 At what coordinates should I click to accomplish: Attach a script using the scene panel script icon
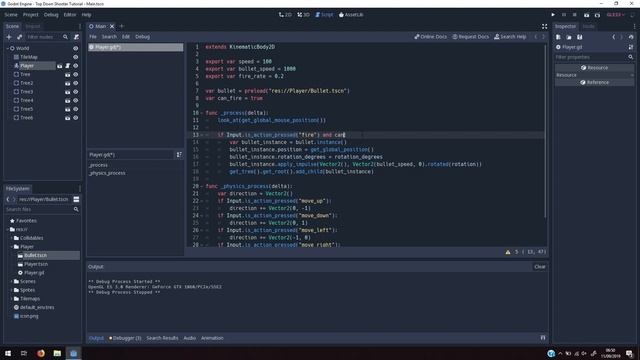pyautogui.click(x=76, y=37)
